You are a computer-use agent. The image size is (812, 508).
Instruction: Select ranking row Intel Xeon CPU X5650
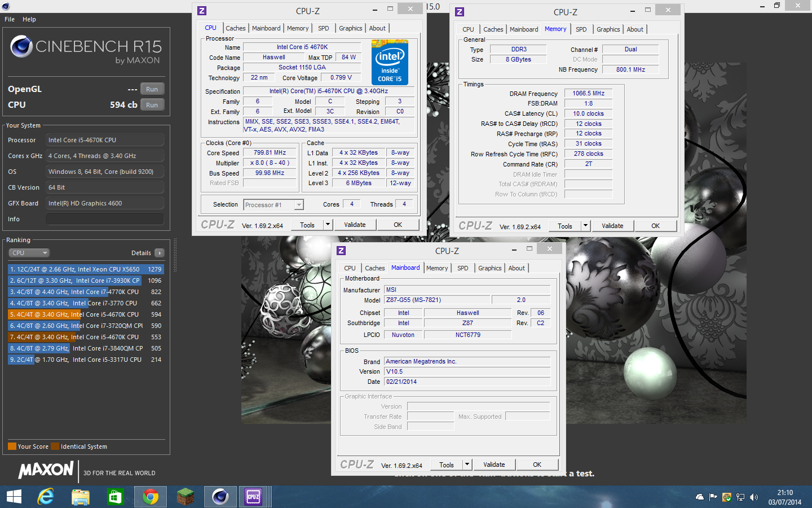click(86, 269)
